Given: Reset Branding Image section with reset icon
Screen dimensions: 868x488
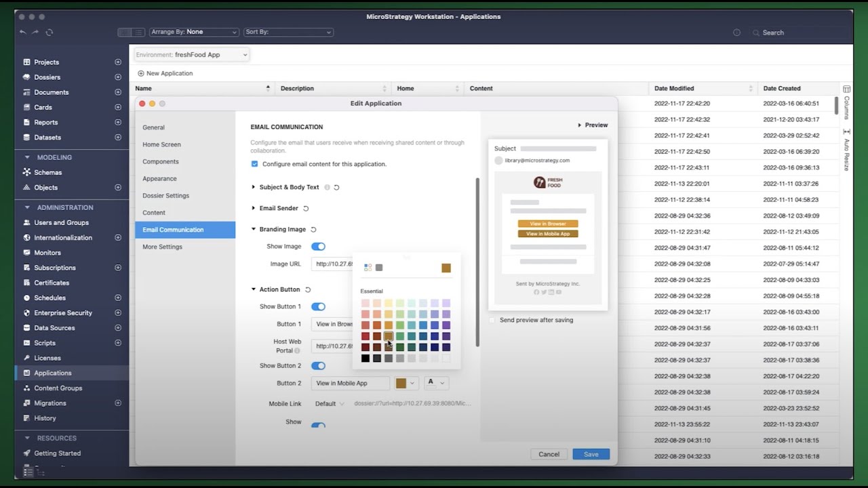Looking at the screenshot, I should (x=313, y=229).
